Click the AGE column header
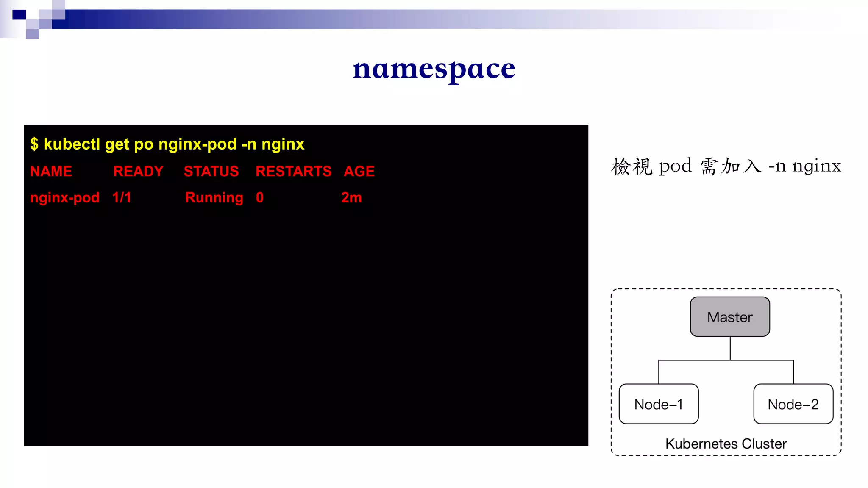 coord(359,172)
